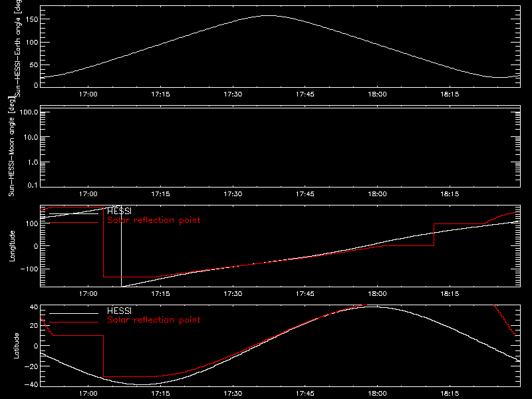Click 17:00 tick under Longitude plot
Viewport: 532px width, 399px height.
click(88, 294)
